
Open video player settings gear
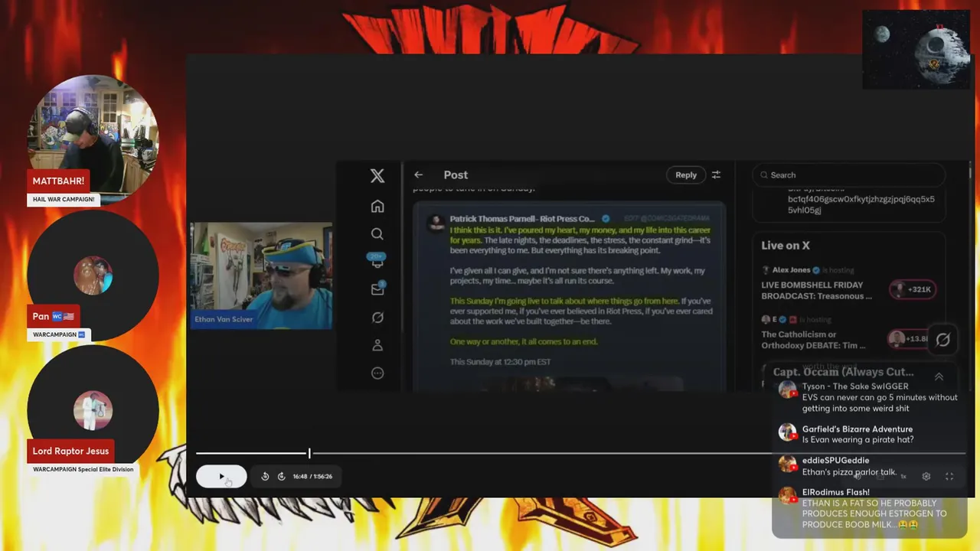pos(926,476)
